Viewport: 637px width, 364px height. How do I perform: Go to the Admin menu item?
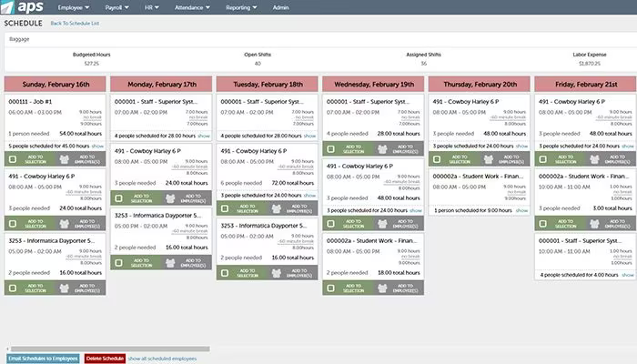(280, 7)
